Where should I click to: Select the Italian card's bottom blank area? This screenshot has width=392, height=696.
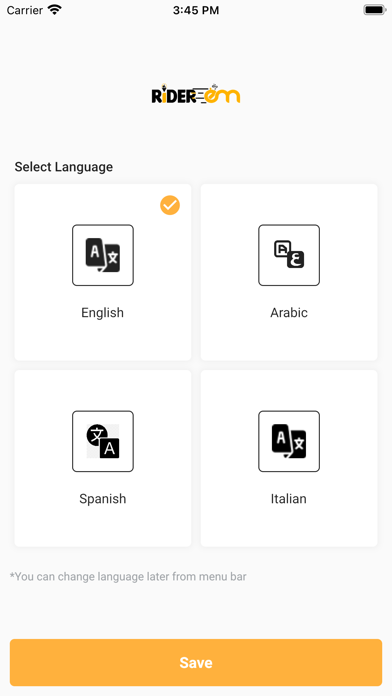(289, 526)
